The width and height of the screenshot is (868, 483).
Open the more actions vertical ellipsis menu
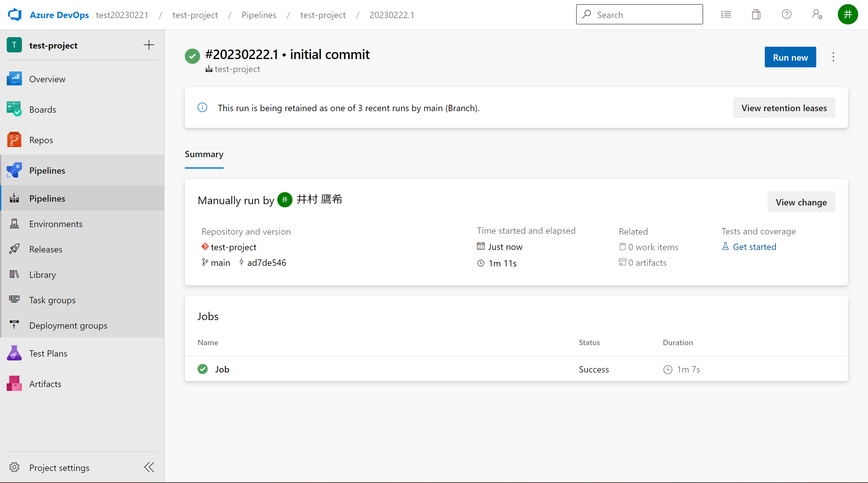click(833, 57)
